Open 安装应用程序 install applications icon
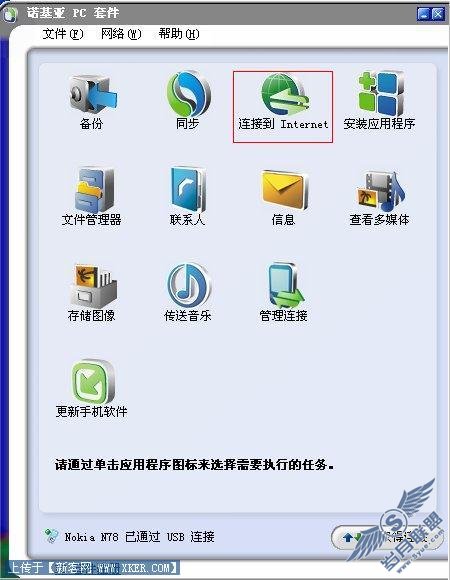Viewport: 450px width, 580px height. point(380,94)
